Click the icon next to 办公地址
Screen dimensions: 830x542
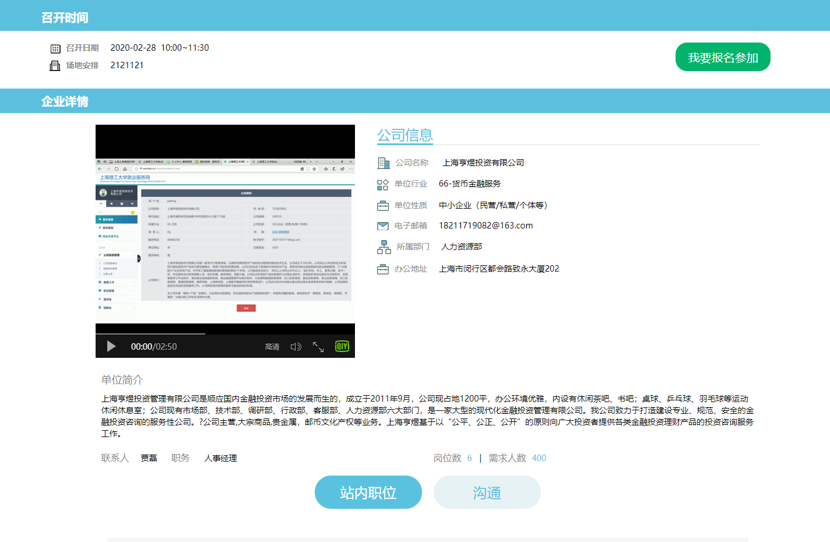tap(383, 269)
